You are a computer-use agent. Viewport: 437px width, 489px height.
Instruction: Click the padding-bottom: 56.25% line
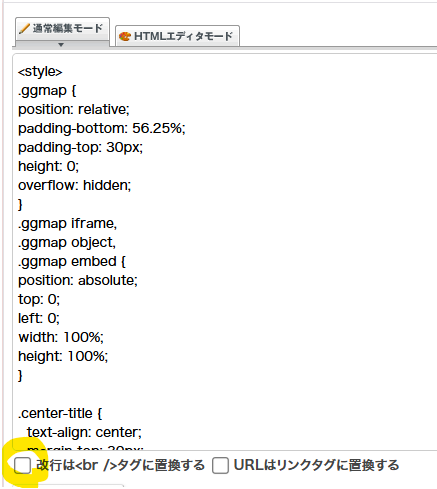pyautogui.click(x=102, y=128)
